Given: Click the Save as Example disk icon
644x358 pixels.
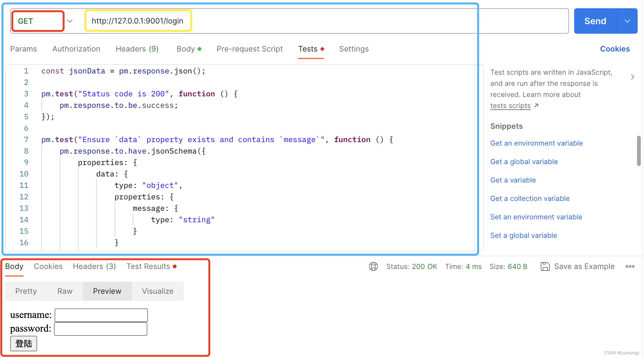Looking at the screenshot, I should (545, 266).
